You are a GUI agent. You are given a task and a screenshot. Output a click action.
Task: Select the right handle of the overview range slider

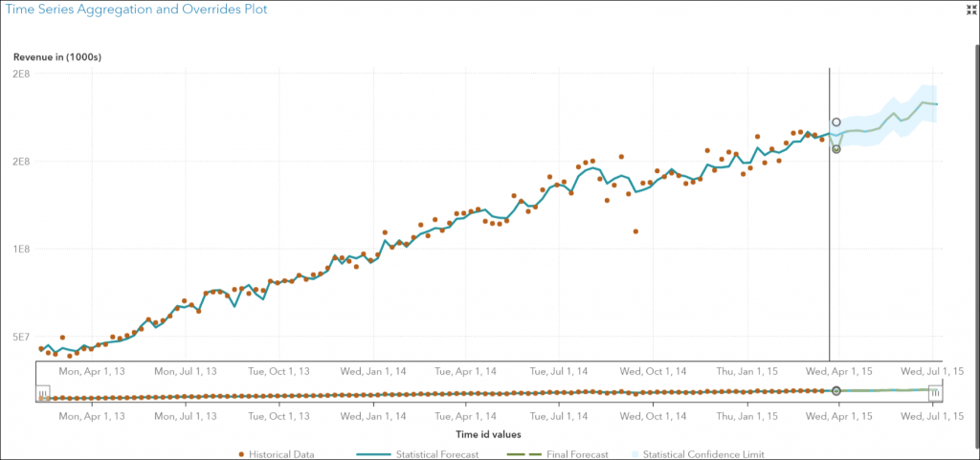click(935, 392)
